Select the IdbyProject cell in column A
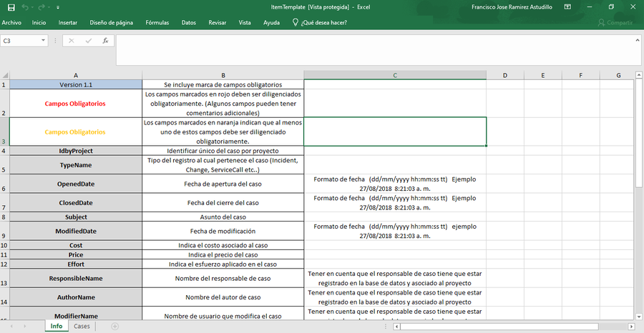This screenshot has height=333, width=644. coord(76,151)
